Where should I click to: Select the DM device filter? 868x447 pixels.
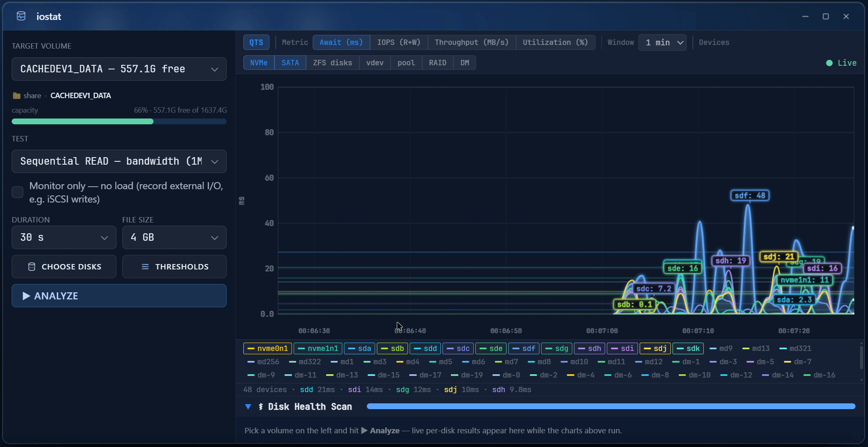465,63
